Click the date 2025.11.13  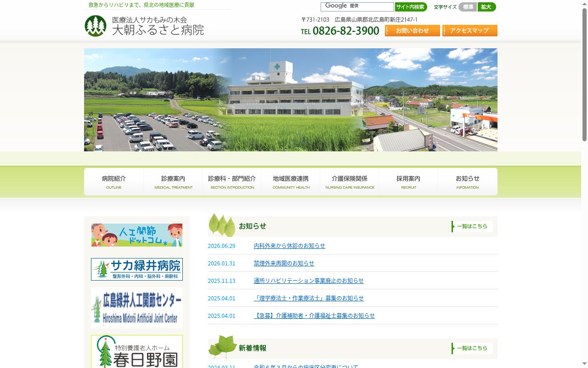click(221, 281)
